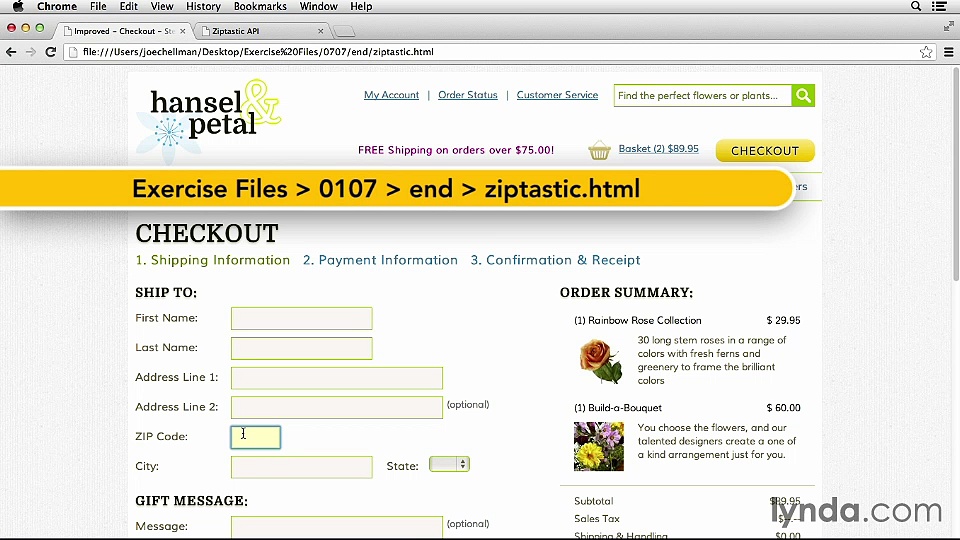960x540 pixels.
Task: Click the browser forward arrow
Action: pos(31,52)
